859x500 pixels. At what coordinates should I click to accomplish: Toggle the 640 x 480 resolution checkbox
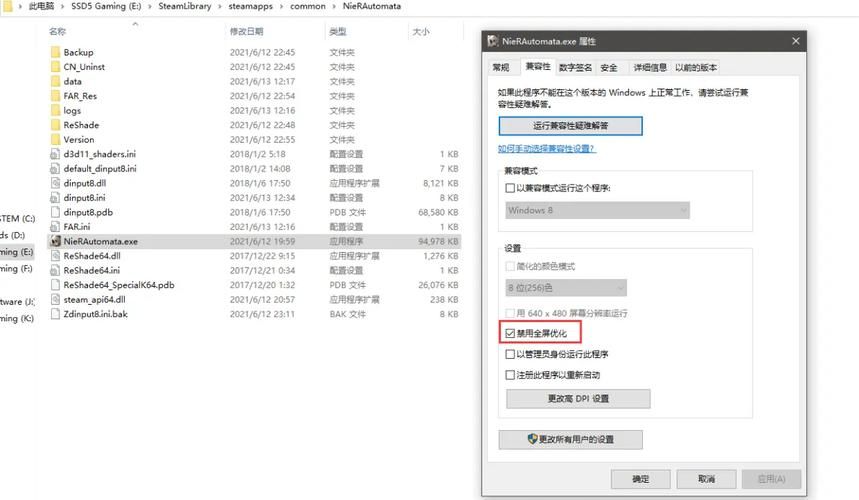tap(510, 313)
